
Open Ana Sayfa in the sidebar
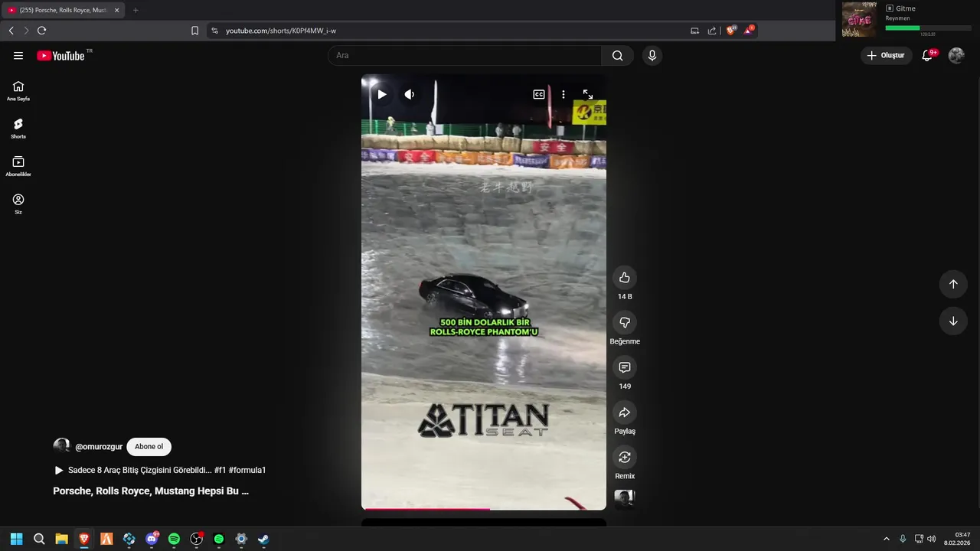tap(18, 91)
